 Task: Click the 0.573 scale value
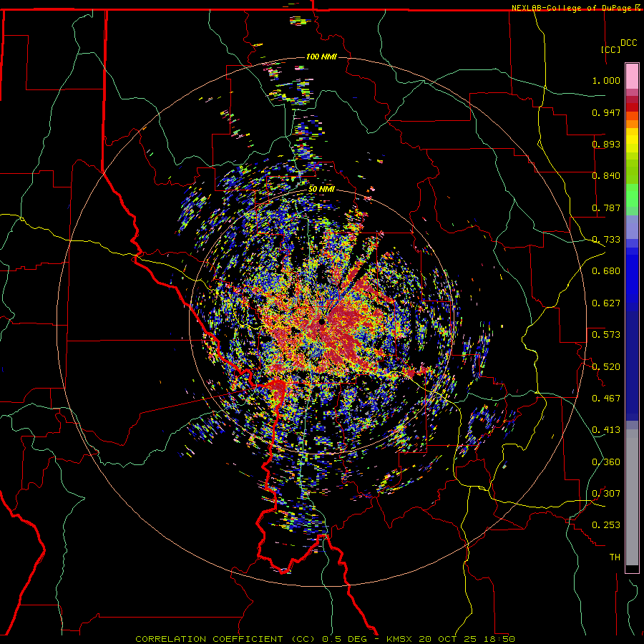pos(606,335)
